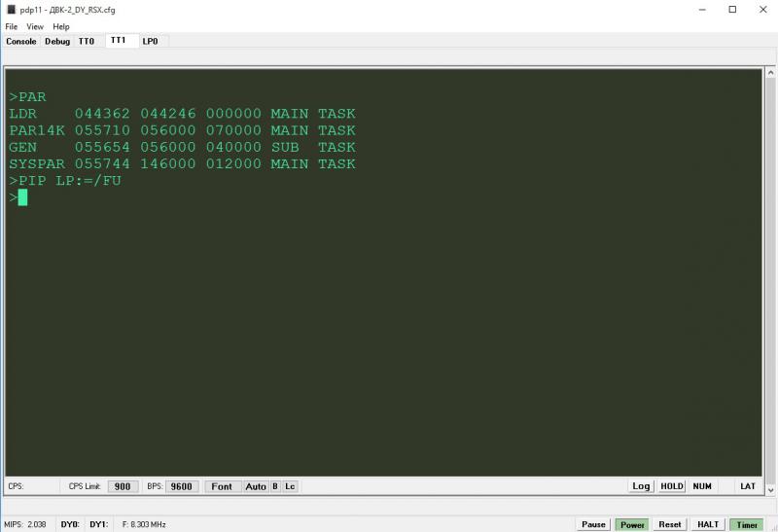This screenshot has width=778, height=532.
Task: Switch to the Console tab
Action: [21, 41]
